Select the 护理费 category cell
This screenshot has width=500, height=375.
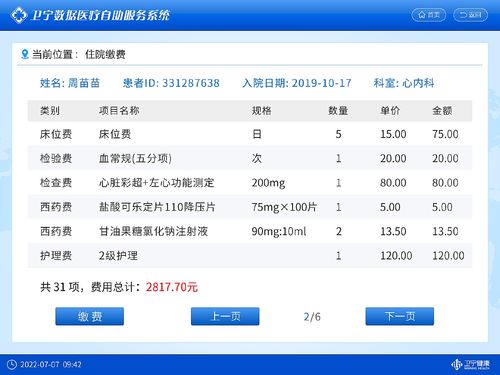click(x=56, y=256)
